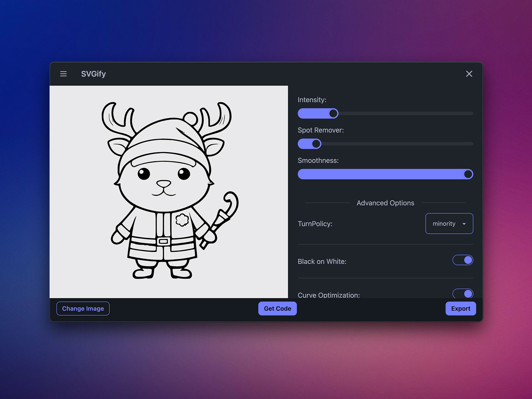
Task: Click the Smoothness slider handle
Action: coord(468,174)
